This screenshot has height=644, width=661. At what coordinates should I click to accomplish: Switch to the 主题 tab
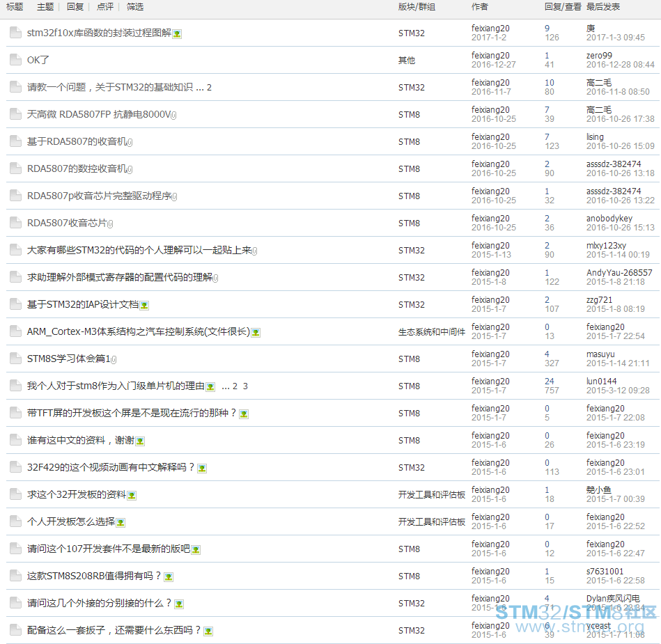pyautogui.click(x=45, y=7)
